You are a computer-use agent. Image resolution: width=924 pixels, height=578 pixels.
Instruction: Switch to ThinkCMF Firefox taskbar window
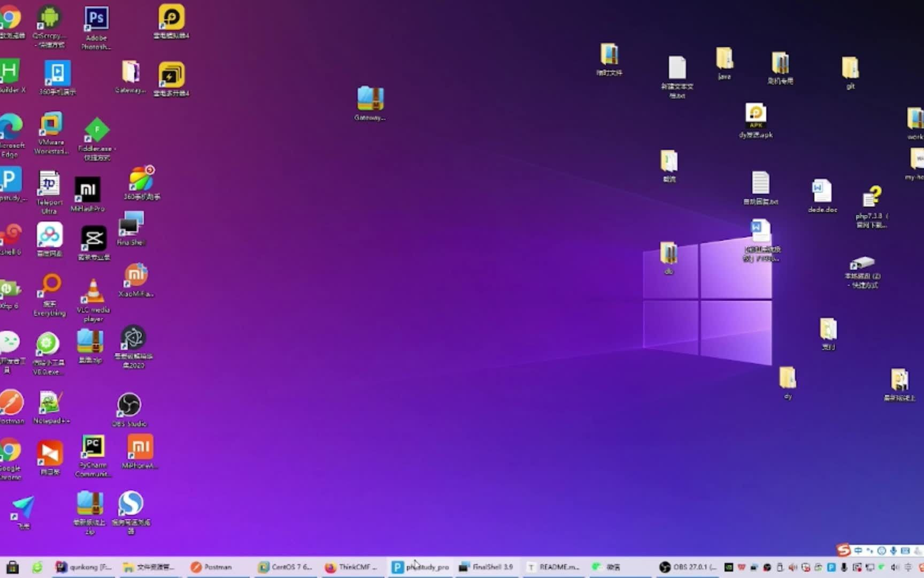tap(351, 567)
